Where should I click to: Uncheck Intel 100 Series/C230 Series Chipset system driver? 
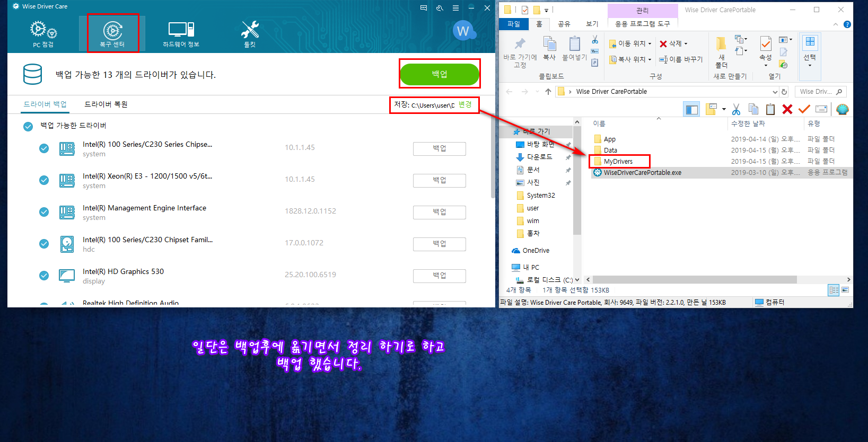point(44,148)
